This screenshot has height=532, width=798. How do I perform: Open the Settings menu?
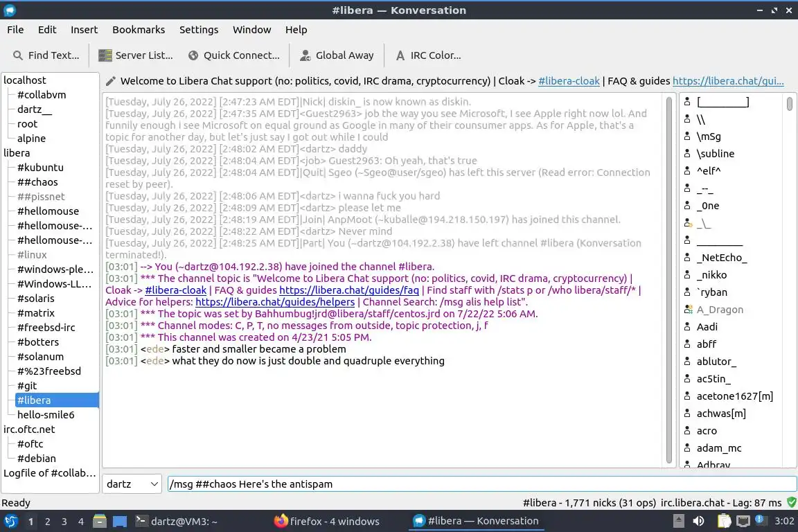click(x=199, y=30)
